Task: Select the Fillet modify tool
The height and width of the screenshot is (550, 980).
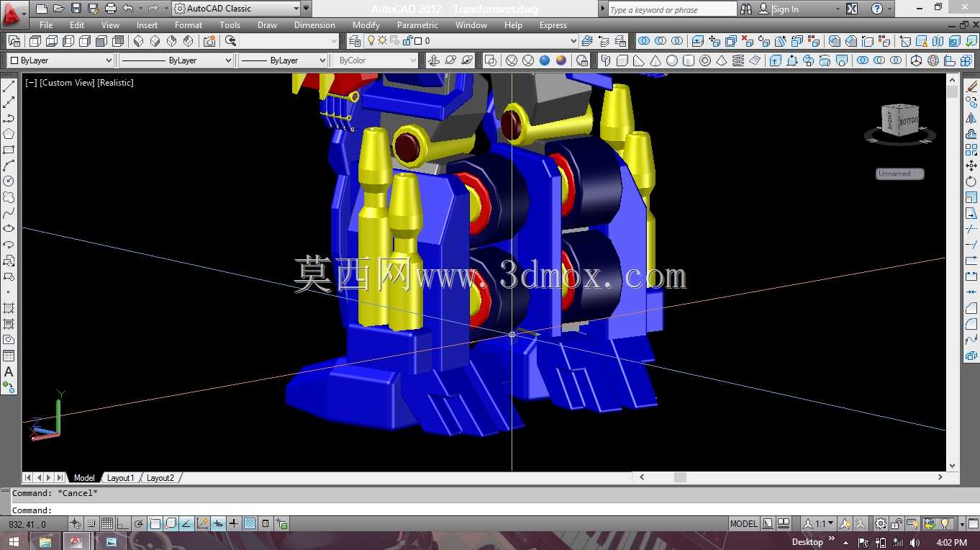Action: point(971,324)
